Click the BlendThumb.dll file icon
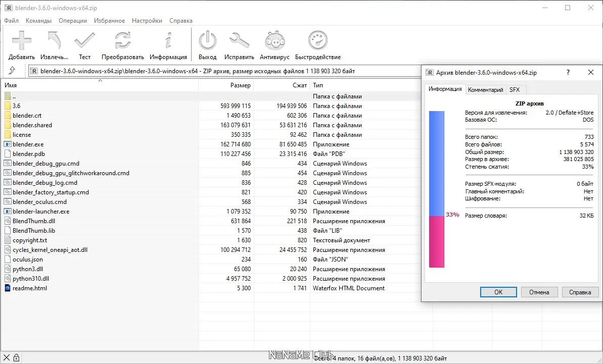Viewport: 603px width, 364px height. click(7, 221)
